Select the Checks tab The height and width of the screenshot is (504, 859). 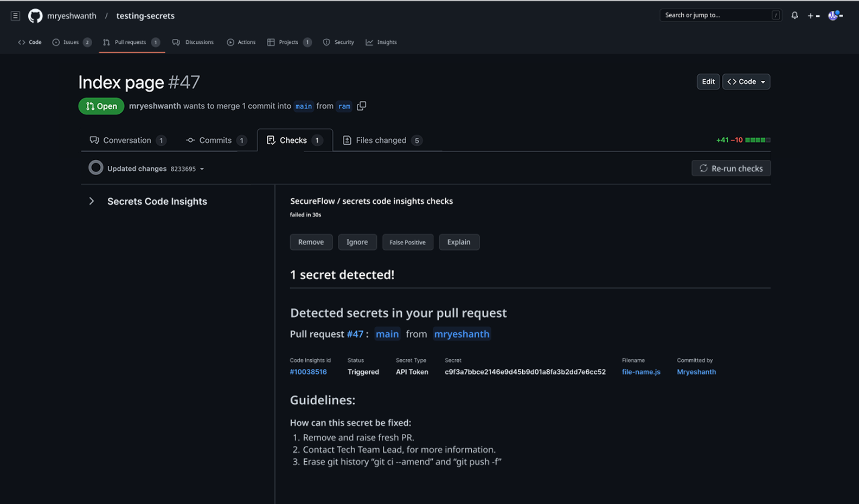[x=294, y=140]
